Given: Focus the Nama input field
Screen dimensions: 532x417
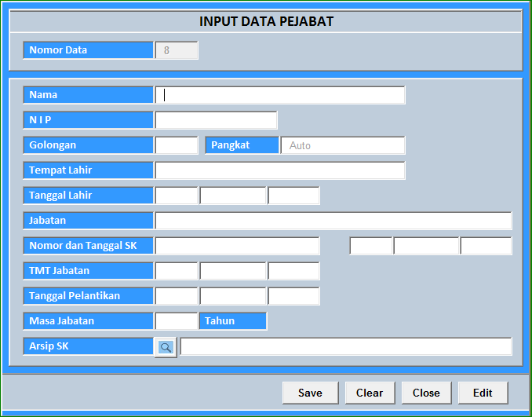Looking at the screenshot, I should tap(280, 95).
